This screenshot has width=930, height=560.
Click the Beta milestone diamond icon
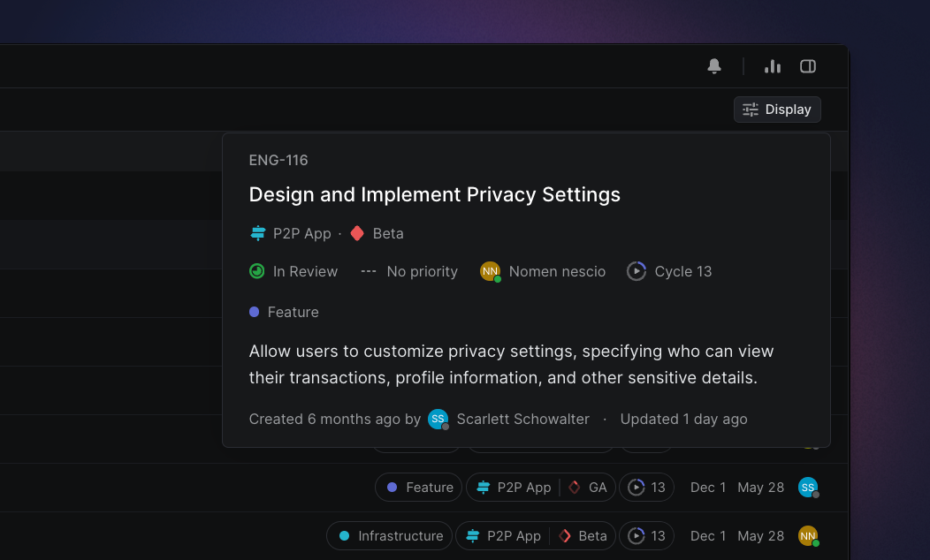tap(356, 233)
